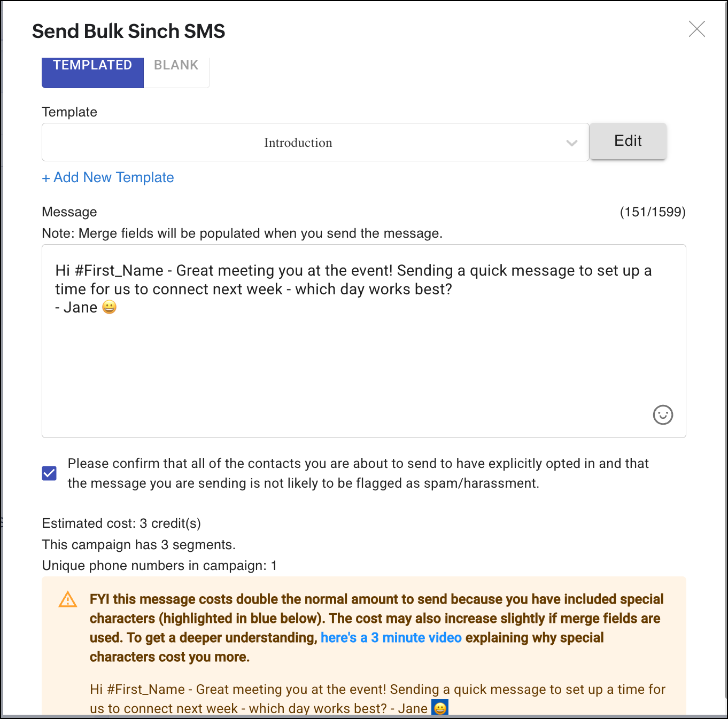728x719 pixels.
Task: Close the Send Bulk Sinch SMS dialog
Action: pos(696,29)
